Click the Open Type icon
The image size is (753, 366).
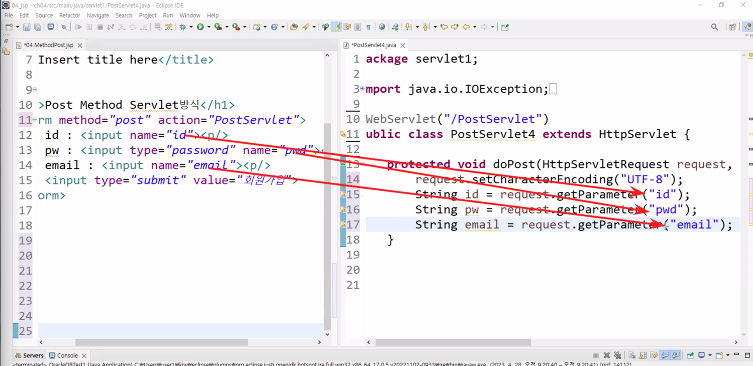point(294,27)
